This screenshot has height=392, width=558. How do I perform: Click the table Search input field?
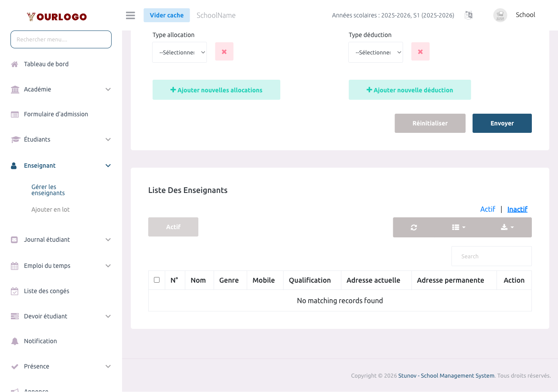[491, 256]
